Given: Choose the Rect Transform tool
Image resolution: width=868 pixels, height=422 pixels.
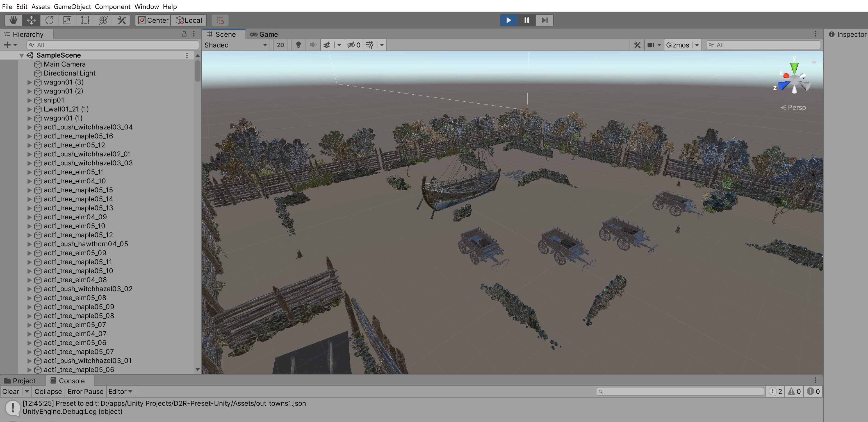Looking at the screenshot, I should coord(85,20).
